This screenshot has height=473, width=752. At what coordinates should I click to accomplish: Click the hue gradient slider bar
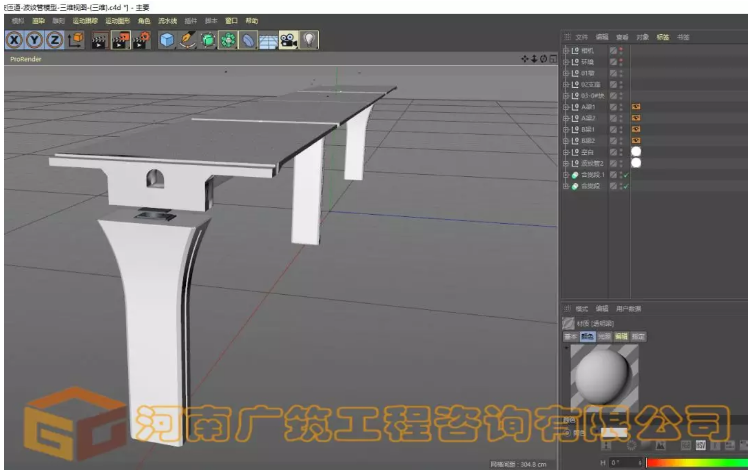click(697, 463)
